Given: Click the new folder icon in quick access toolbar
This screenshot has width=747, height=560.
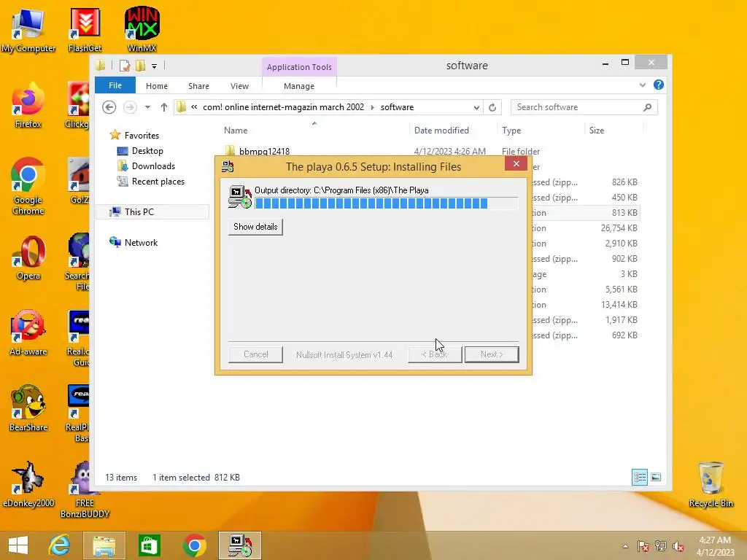Looking at the screenshot, I should (140, 66).
